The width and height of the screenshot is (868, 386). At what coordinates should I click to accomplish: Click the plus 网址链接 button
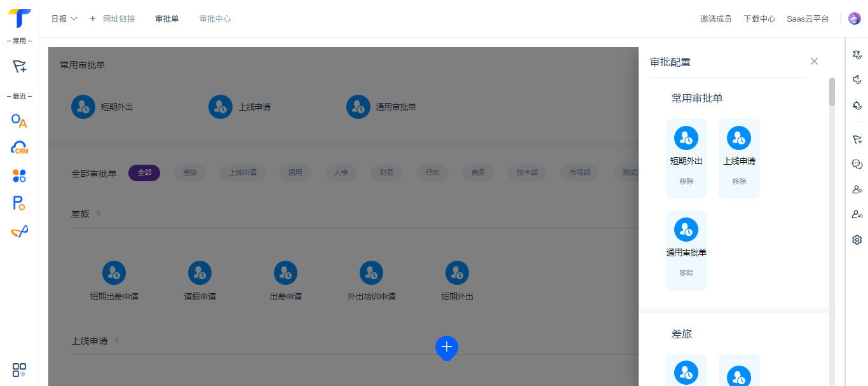pos(112,19)
